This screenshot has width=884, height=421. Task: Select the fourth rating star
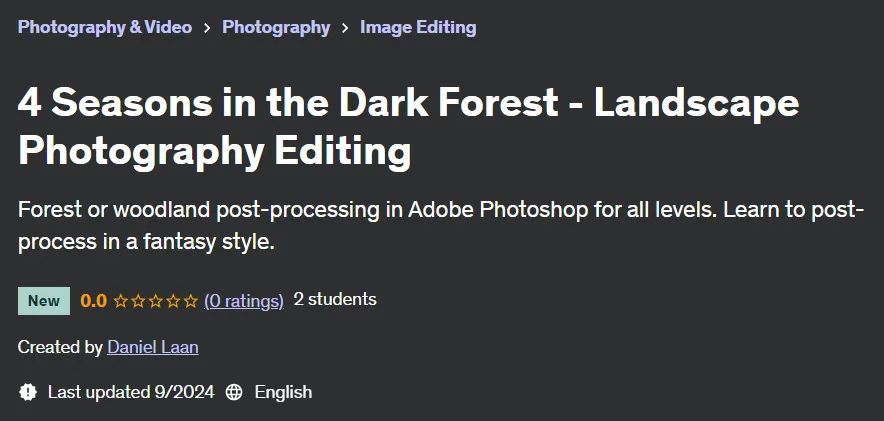[x=173, y=301]
